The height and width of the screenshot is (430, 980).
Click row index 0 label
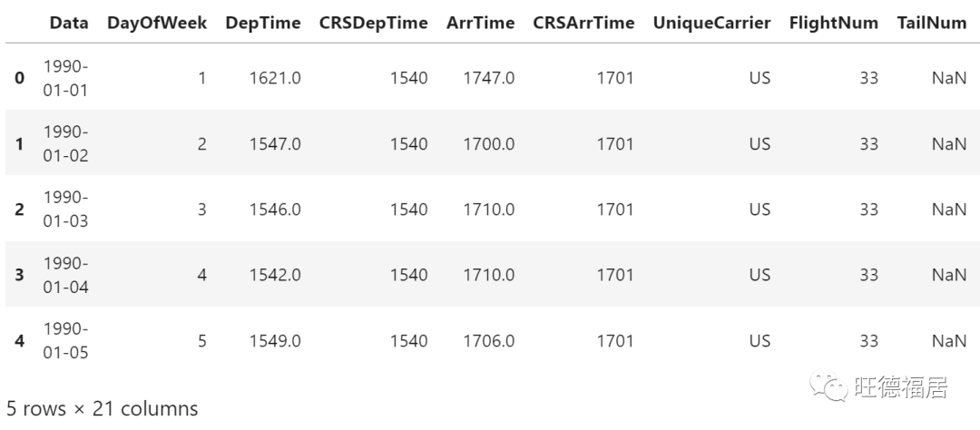tap(19, 78)
